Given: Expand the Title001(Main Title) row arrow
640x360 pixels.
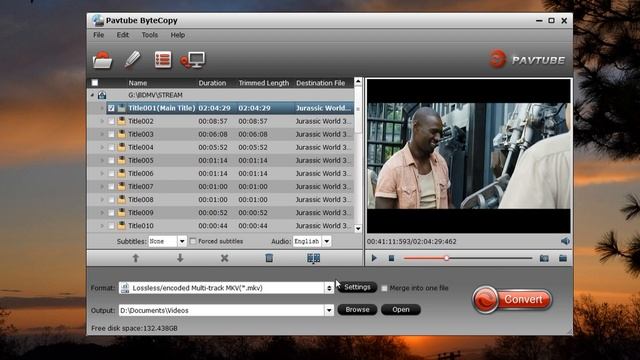Looking at the screenshot, I should coord(102,108).
